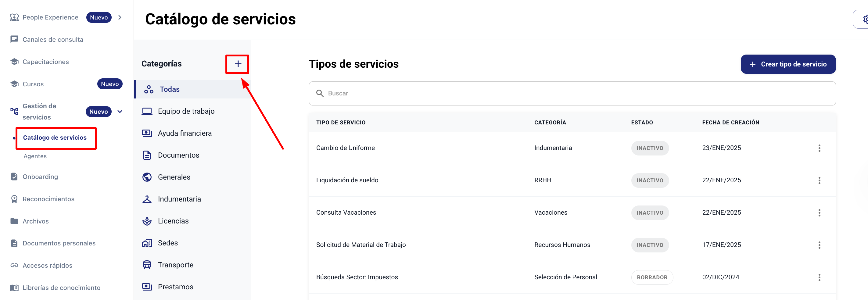Open options menu for Consulta Vacaciones
Viewport: 868px width, 300px height.
[x=820, y=213]
